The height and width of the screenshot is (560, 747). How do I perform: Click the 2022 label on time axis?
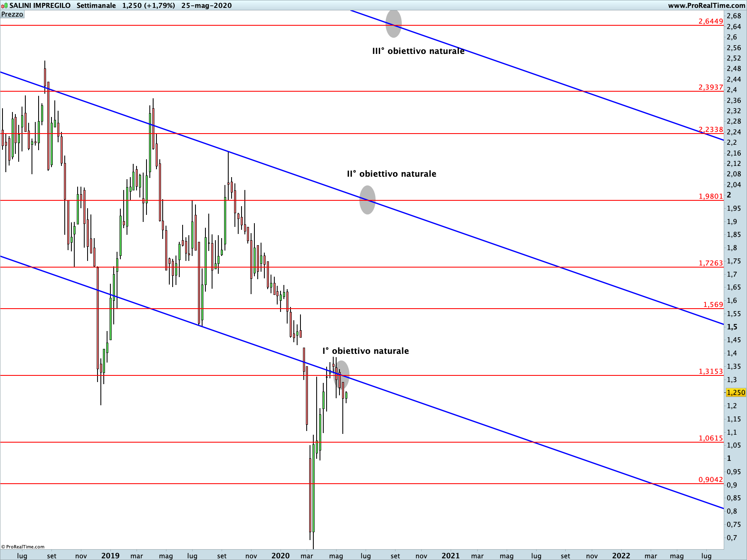(621, 556)
